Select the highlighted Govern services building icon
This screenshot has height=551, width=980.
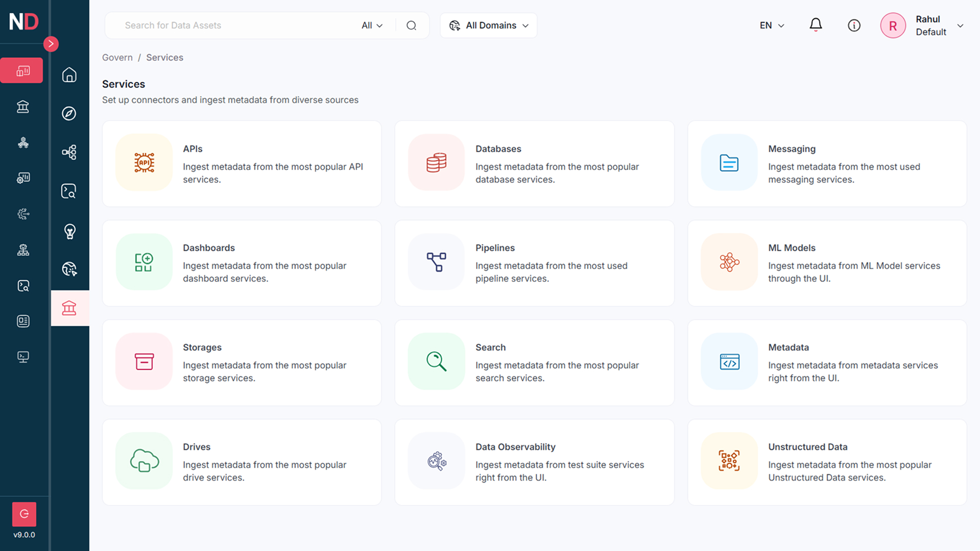click(69, 308)
